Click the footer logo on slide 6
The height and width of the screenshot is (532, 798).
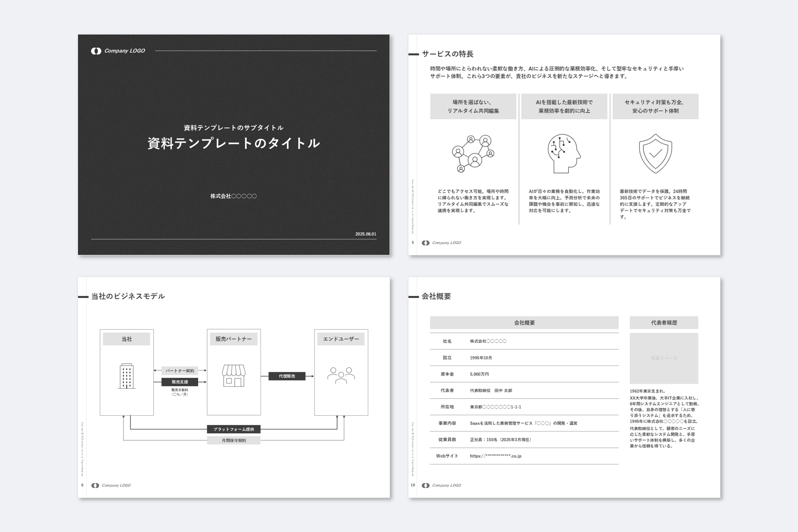click(x=111, y=486)
